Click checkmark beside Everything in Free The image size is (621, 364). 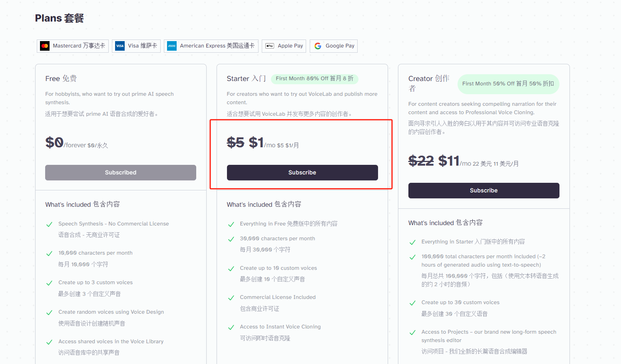pos(231,224)
